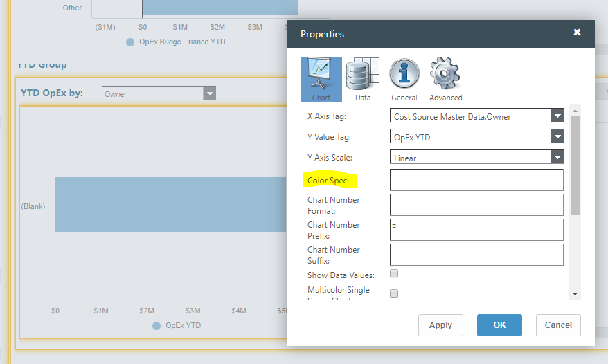Click the (Blank) bar in OpEx chart
Screen dimensions: 608x364
(x=170, y=204)
